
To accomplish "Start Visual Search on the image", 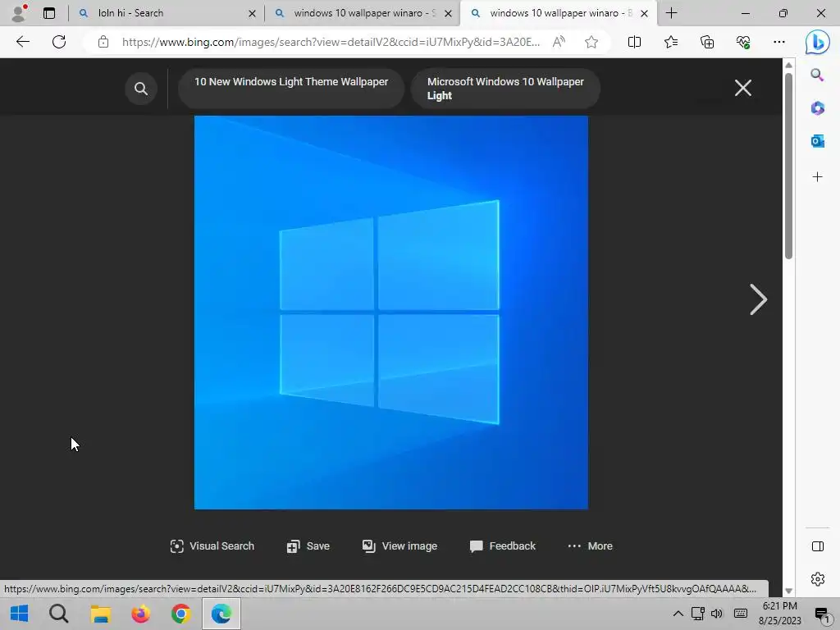I will pyautogui.click(x=212, y=546).
